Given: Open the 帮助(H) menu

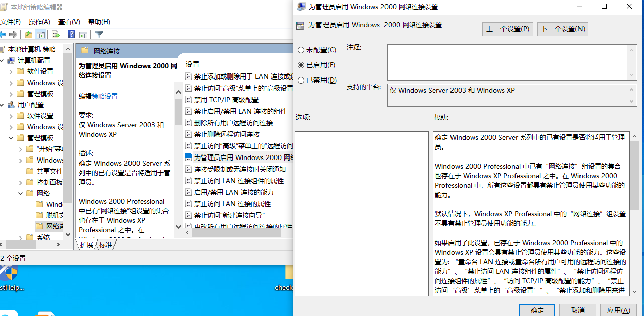Looking at the screenshot, I should [x=99, y=22].
